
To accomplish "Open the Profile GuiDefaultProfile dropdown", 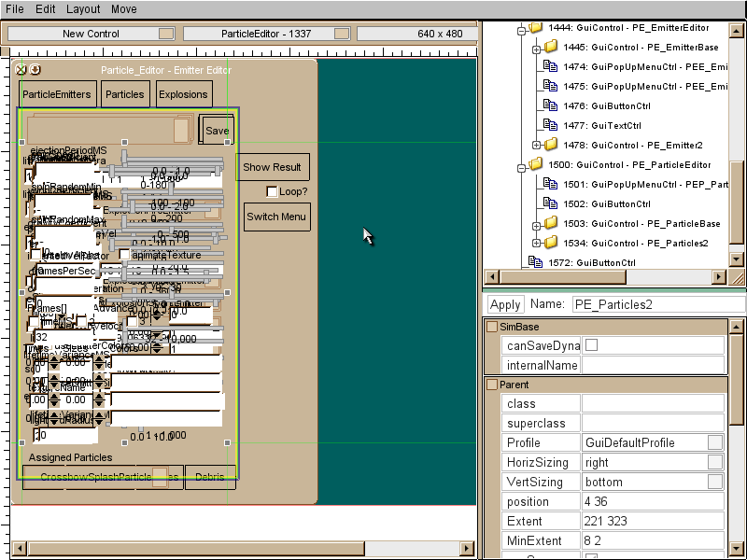I will pyautogui.click(x=714, y=442).
